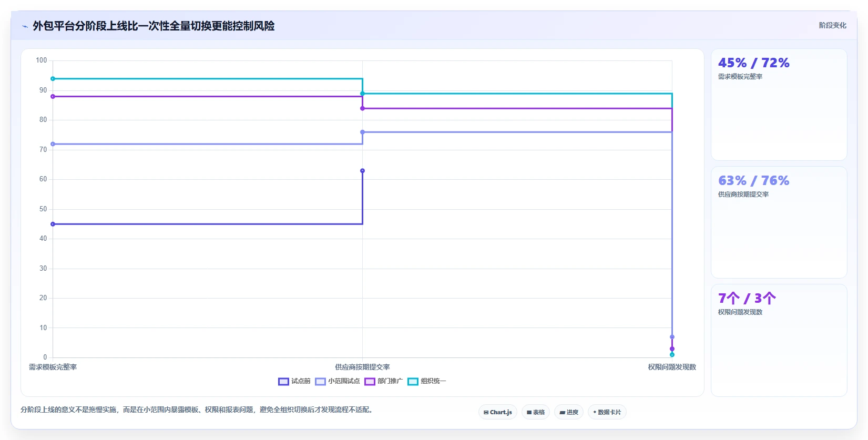Viewport: 868px width, 440px height.
Task: Click the y-axis label 100
Action: (x=42, y=60)
